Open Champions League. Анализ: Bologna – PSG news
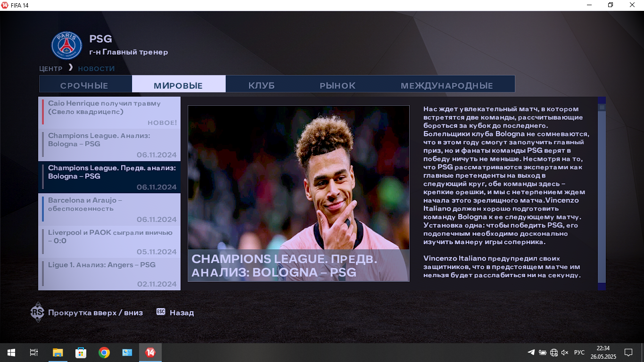This screenshot has height=362, width=644. [x=109, y=145]
